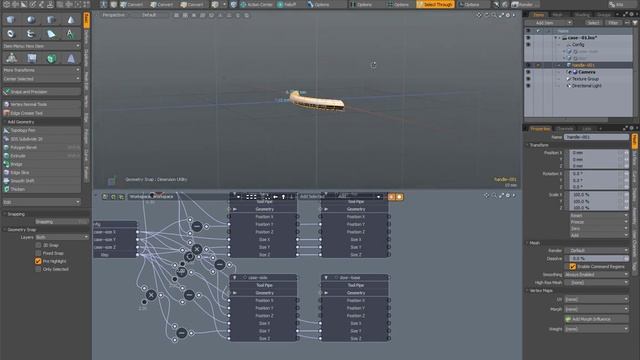Click the top subtract node in the schematic

pyautogui.click(x=197, y=226)
